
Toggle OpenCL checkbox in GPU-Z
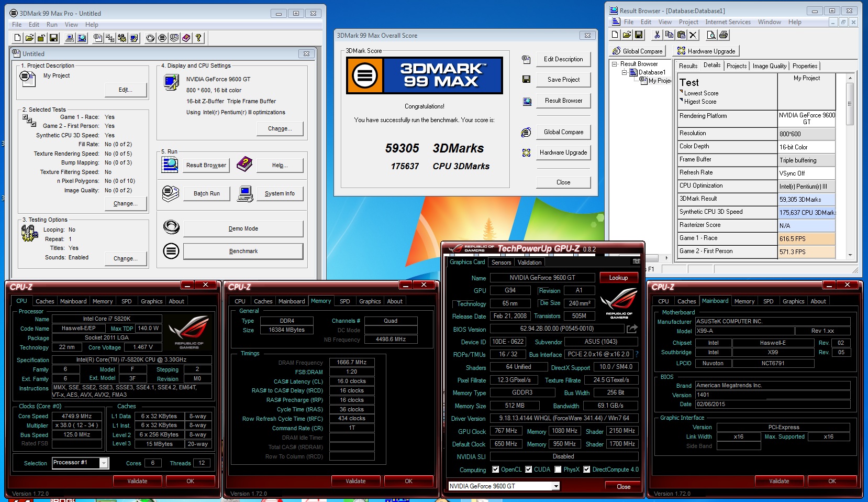[x=495, y=470]
